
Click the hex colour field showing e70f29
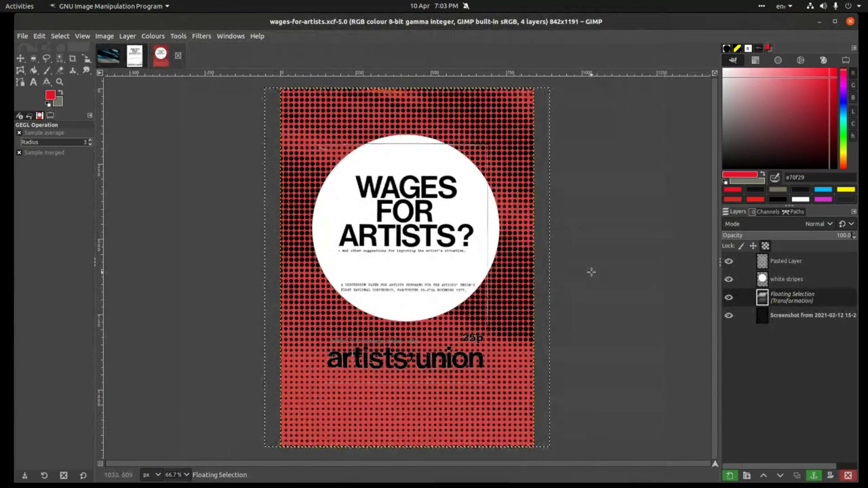pyautogui.click(x=819, y=178)
